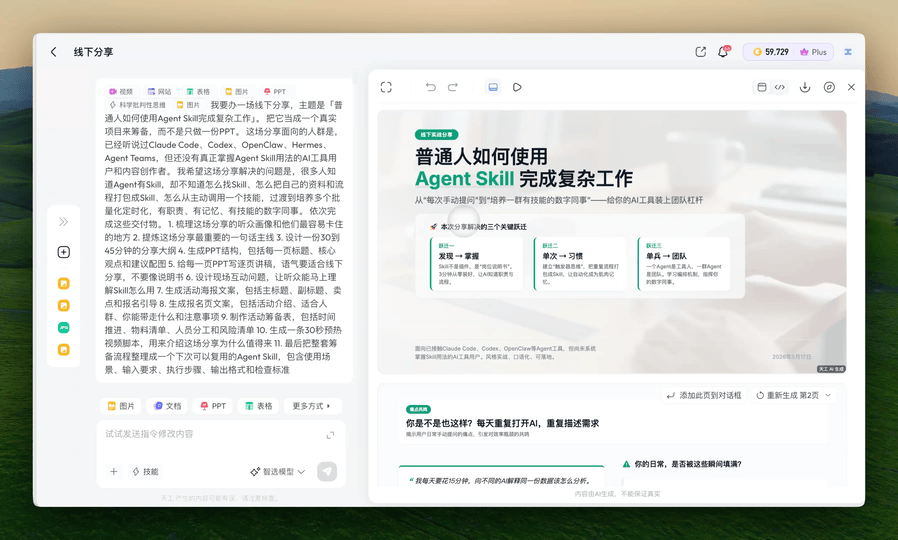This screenshot has height=540, width=898.
Task: Click the Plus membership crown badge
Action: (x=813, y=52)
